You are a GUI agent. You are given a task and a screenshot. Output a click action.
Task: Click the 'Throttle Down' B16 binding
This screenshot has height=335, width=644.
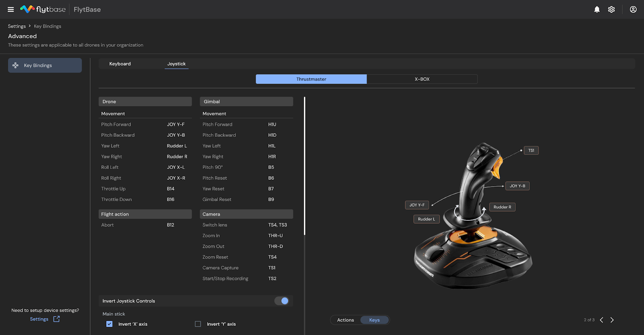(x=171, y=199)
